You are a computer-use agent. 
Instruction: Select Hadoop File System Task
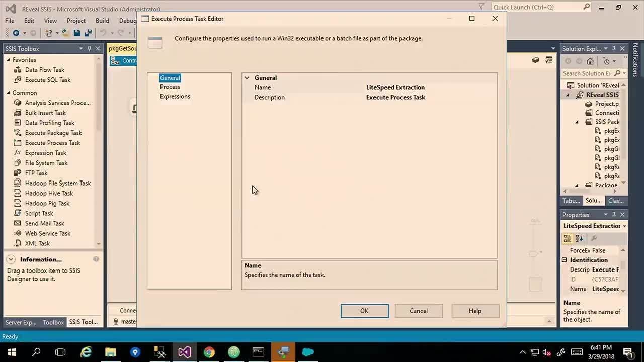point(58,183)
